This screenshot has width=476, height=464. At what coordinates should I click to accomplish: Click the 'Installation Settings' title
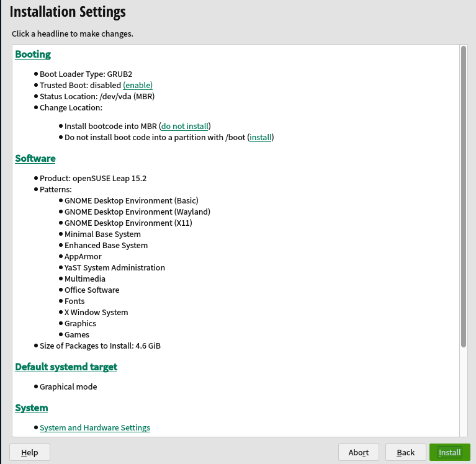(68, 12)
